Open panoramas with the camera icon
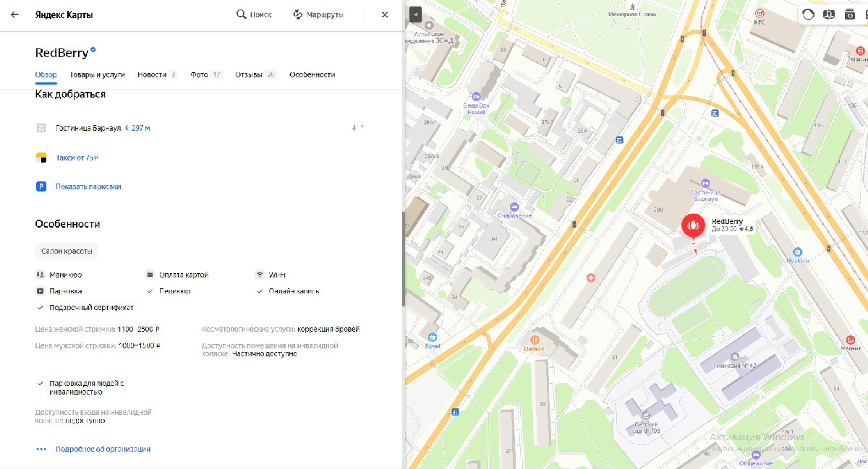The height and width of the screenshot is (469, 868). pyautogui.click(x=850, y=14)
